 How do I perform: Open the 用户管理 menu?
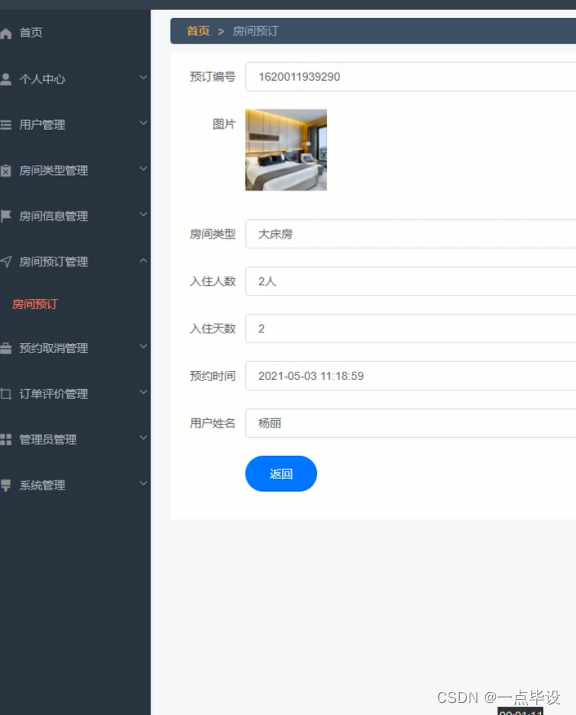(75, 124)
